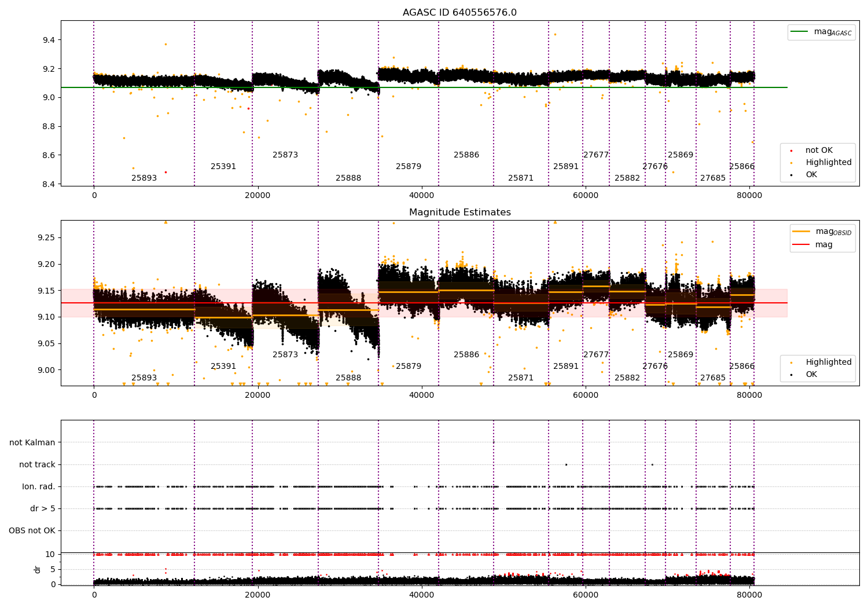The image size is (868, 608).
Task: Click the 9.25 y-axis tick label
Action: point(46,238)
